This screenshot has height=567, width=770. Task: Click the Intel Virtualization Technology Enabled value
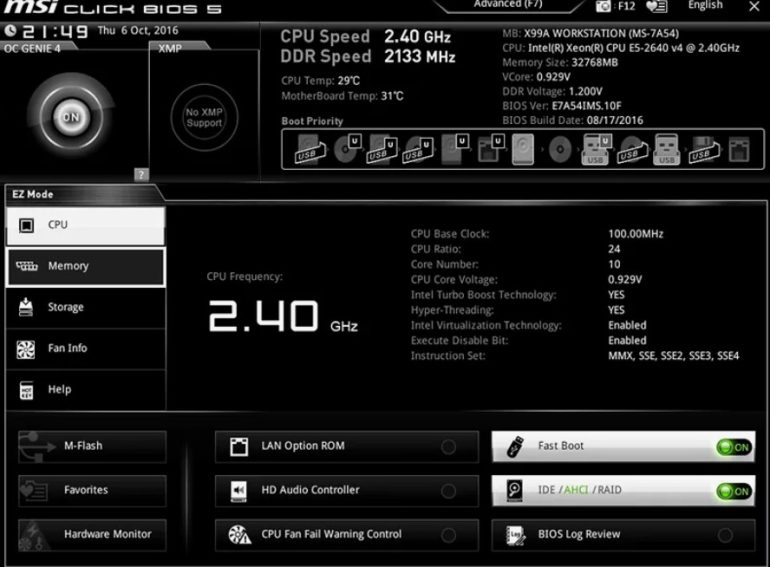pos(627,325)
